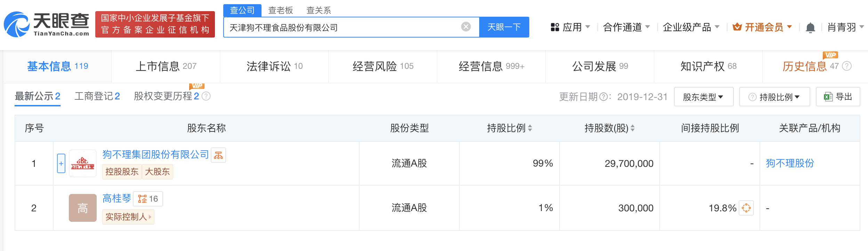The image size is (868, 251).
Task: Click the 间接持股比例 column header
Action: 710,128
